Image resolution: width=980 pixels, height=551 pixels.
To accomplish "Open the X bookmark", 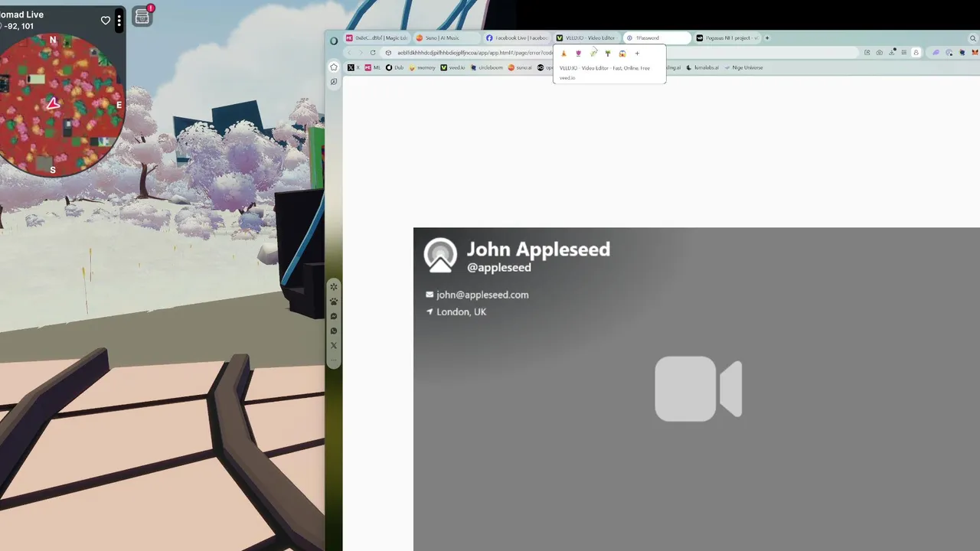I will (x=354, y=67).
